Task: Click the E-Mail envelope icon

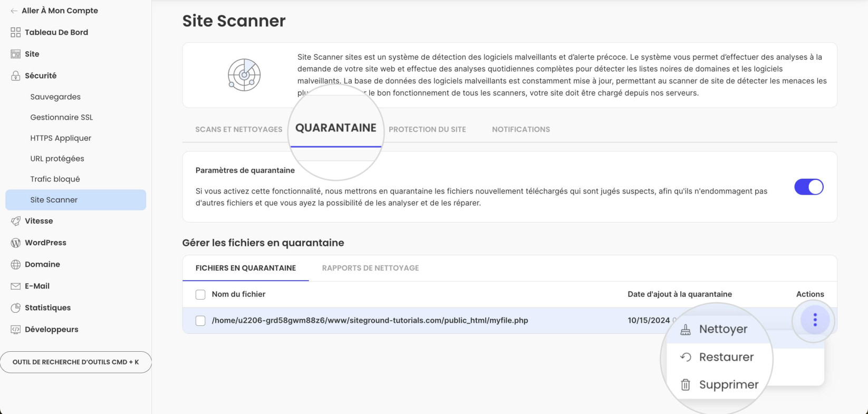Action: coord(16,286)
